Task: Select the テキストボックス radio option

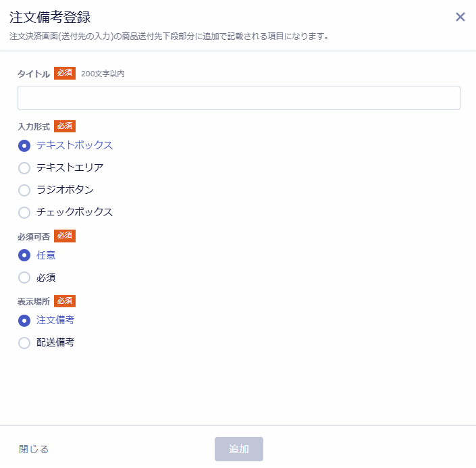Action: [24, 146]
